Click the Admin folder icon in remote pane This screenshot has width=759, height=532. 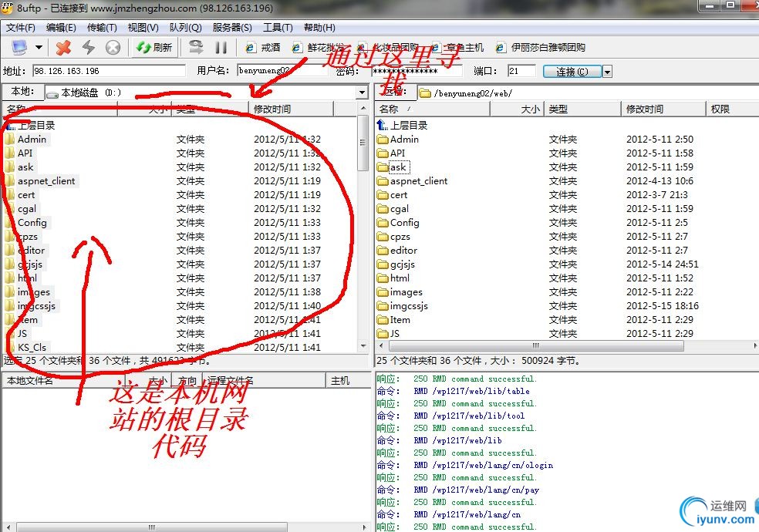[383, 140]
